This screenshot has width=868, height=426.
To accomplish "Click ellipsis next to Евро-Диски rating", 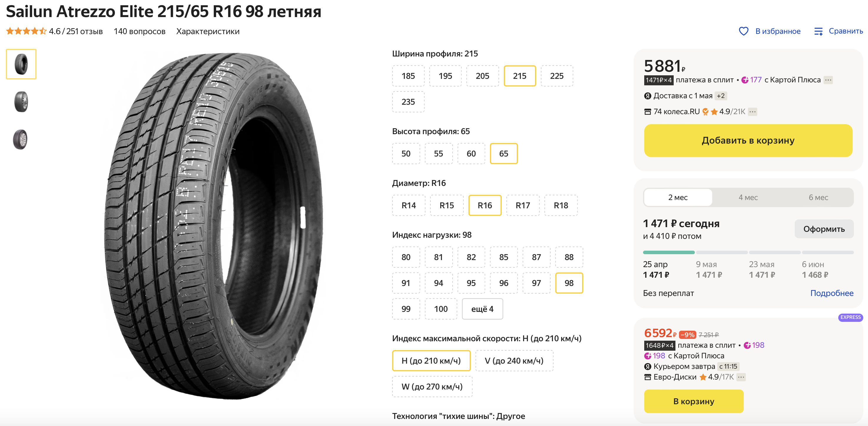I will tap(741, 377).
